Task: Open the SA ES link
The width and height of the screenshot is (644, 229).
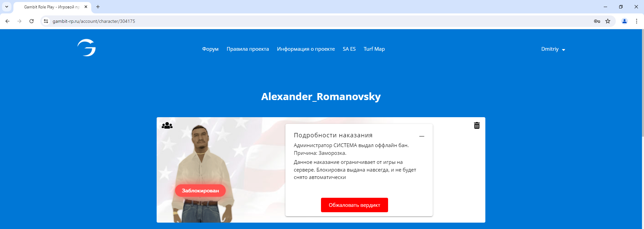Action: click(x=349, y=49)
